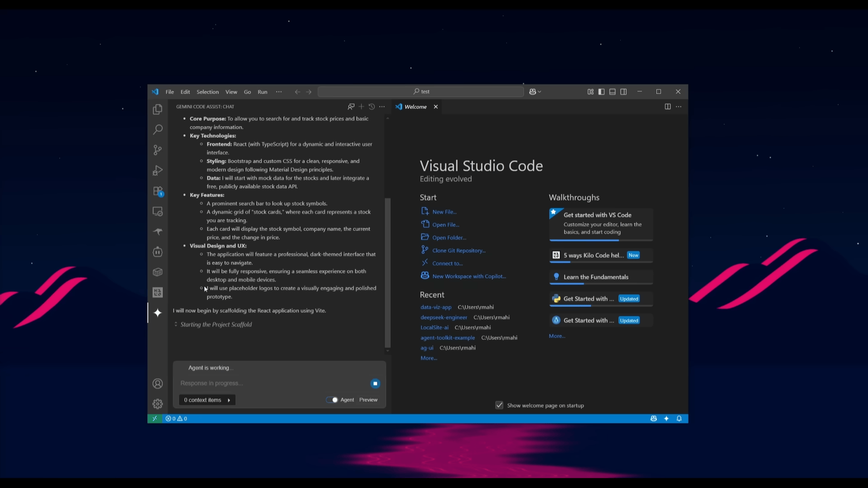Viewport: 868px width, 488px height.
Task: Open the Selection menu
Action: click(x=208, y=92)
